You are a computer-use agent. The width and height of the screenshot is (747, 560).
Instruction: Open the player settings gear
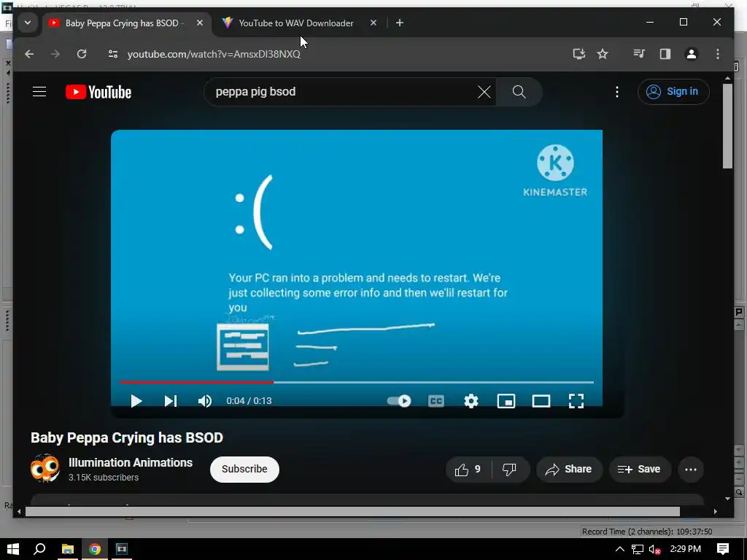(x=471, y=401)
